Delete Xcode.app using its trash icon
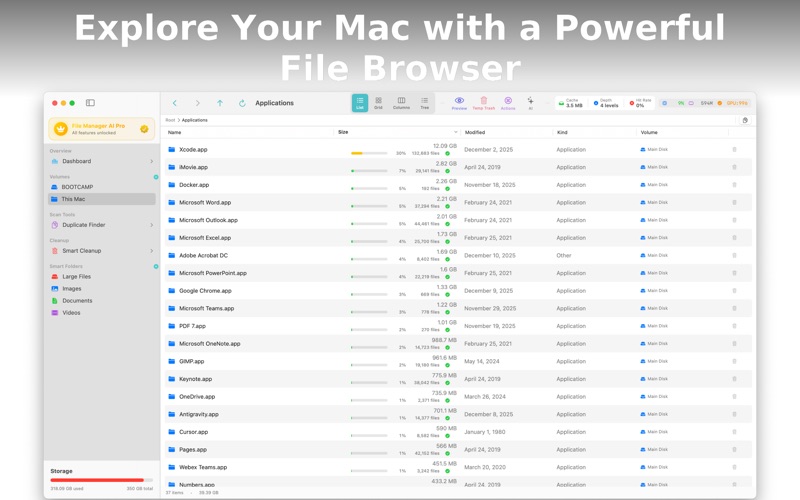The height and width of the screenshot is (500, 800). point(735,149)
